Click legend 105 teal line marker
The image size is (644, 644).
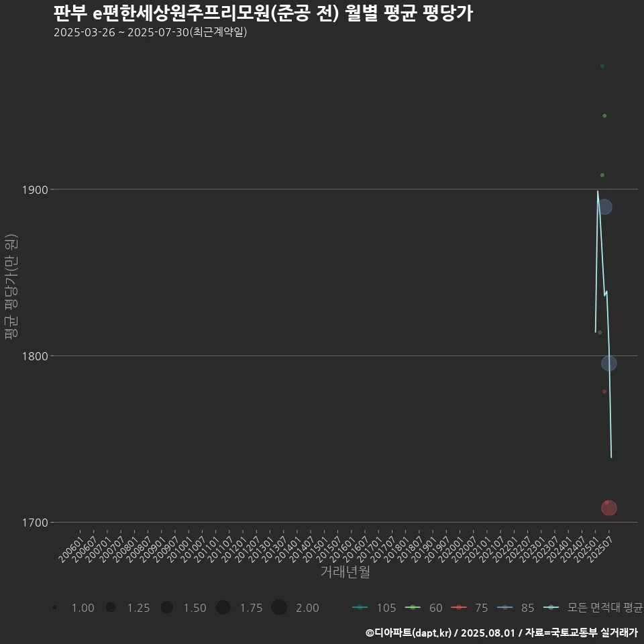pos(360,608)
